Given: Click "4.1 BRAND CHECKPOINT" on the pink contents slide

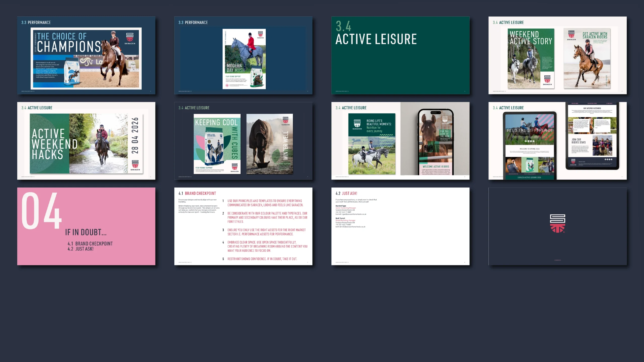Looking at the screenshot, I should [90, 244].
